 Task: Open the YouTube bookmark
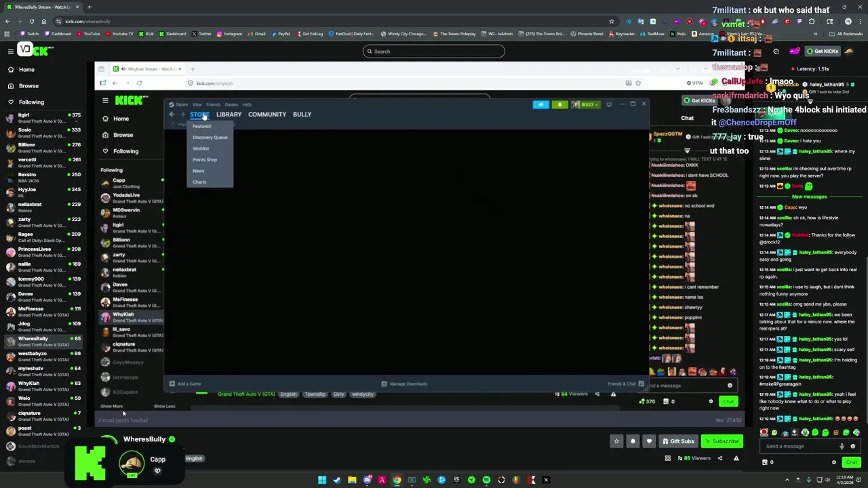click(x=88, y=34)
